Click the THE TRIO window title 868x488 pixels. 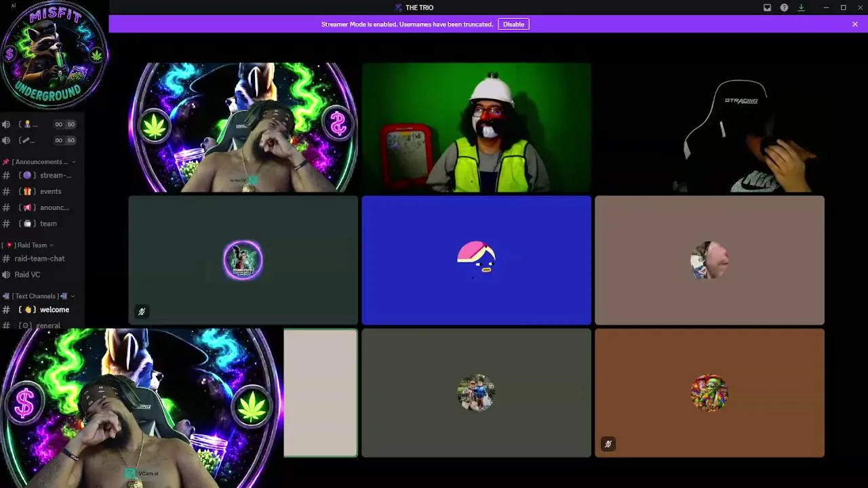[x=419, y=7]
